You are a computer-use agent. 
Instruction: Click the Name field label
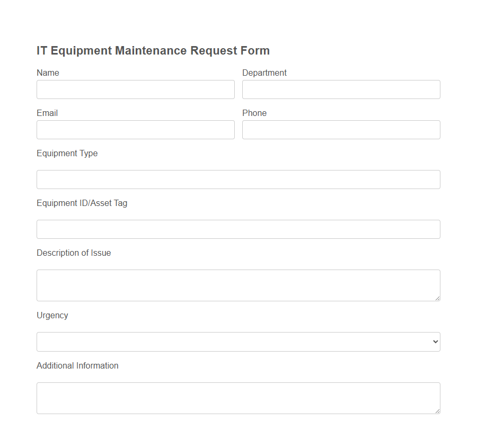[48, 73]
